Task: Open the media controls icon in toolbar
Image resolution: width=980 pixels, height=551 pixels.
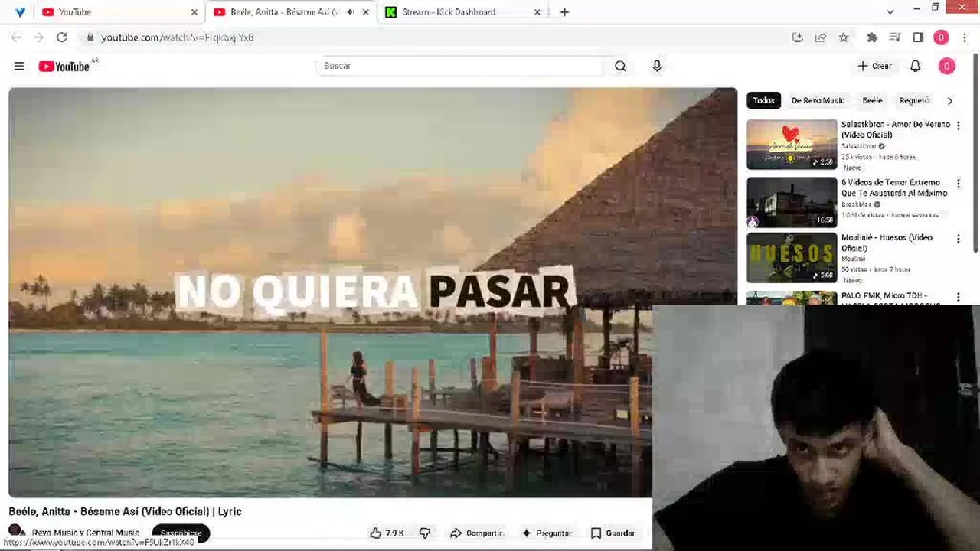Action: (894, 37)
